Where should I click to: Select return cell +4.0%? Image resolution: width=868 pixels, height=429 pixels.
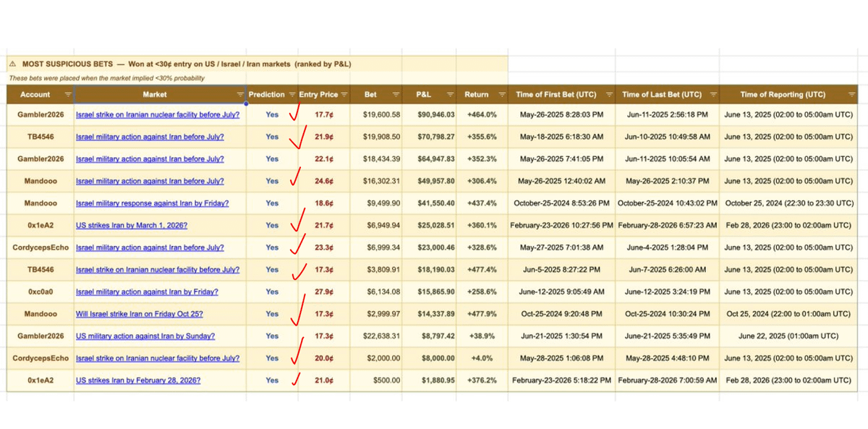click(x=483, y=358)
